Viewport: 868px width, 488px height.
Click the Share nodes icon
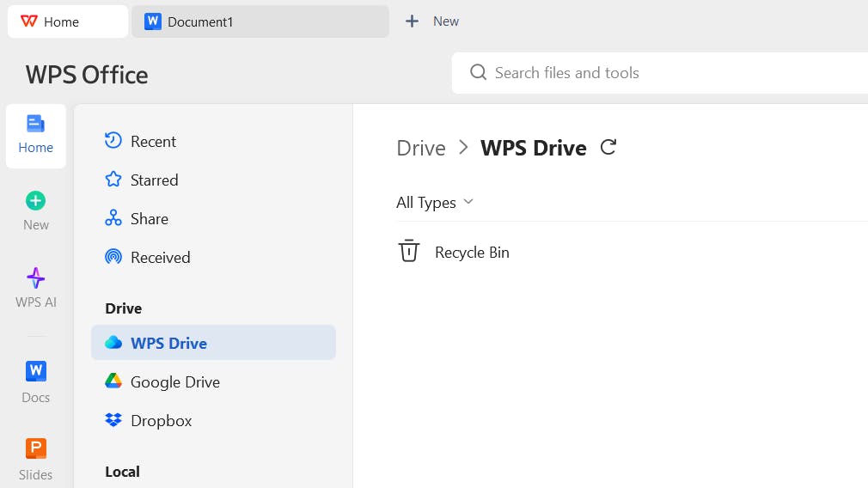pyautogui.click(x=113, y=218)
